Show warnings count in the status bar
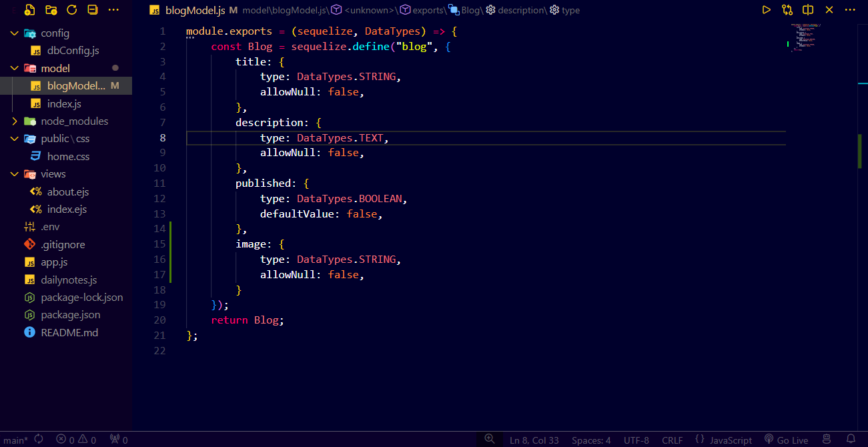The image size is (868, 447). click(87, 440)
